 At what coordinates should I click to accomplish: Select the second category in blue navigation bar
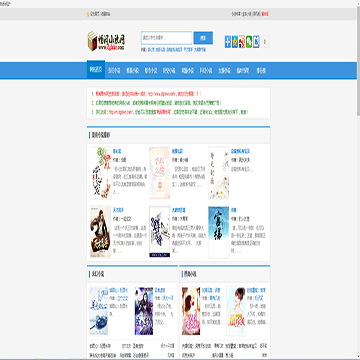[x=114, y=70]
